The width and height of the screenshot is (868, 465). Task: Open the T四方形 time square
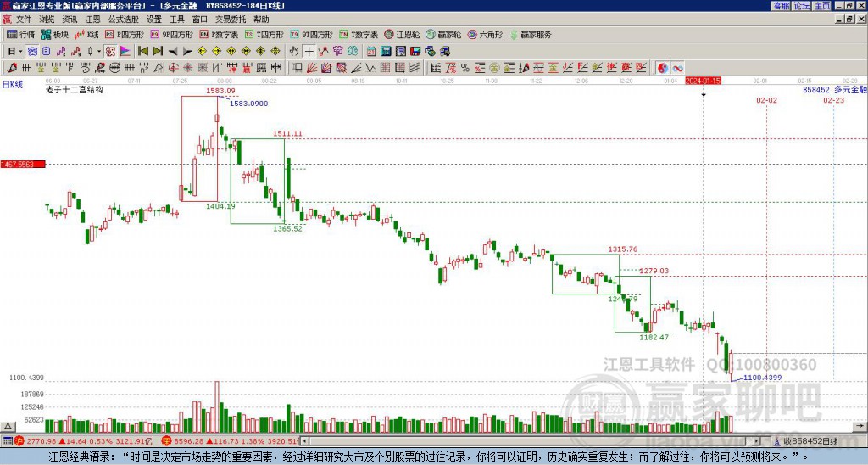pos(264,34)
